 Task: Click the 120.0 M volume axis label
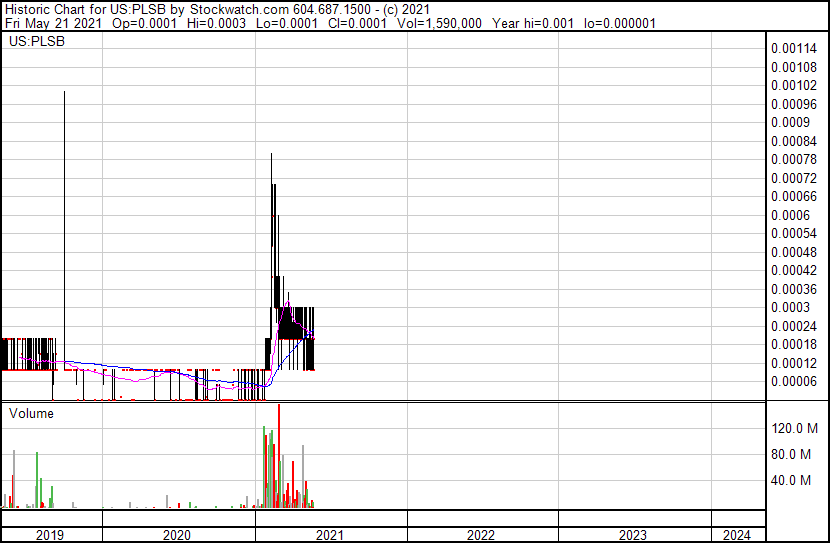(794, 428)
